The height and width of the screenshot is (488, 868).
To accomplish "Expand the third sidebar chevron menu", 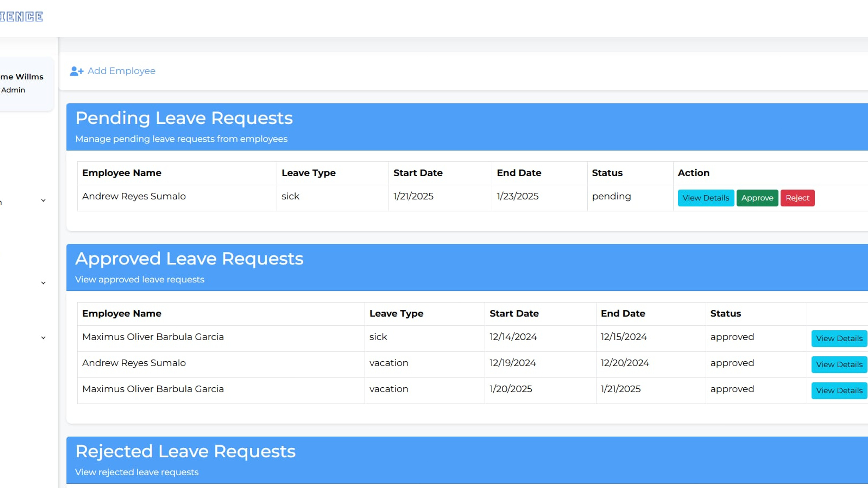I will pyautogui.click(x=43, y=338).
